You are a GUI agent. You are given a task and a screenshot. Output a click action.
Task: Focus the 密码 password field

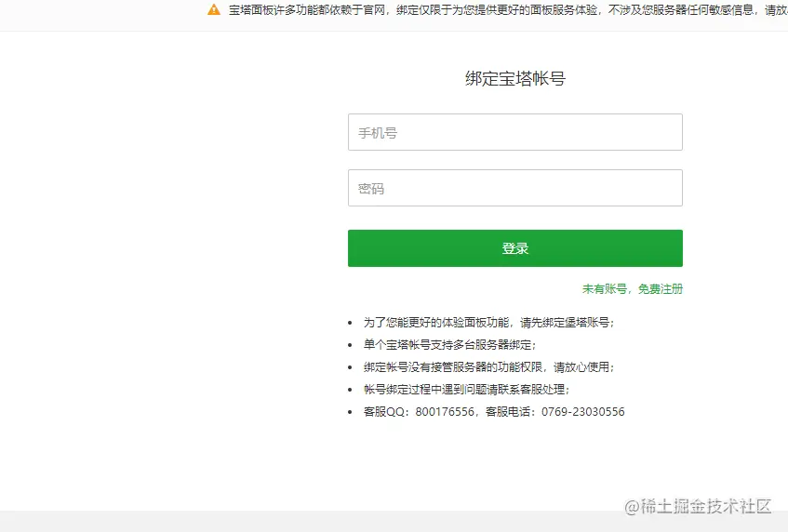click(515, 188)
